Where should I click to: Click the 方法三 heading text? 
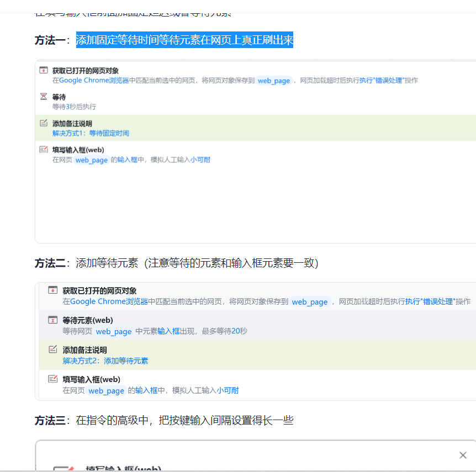(x=50, y=421)
